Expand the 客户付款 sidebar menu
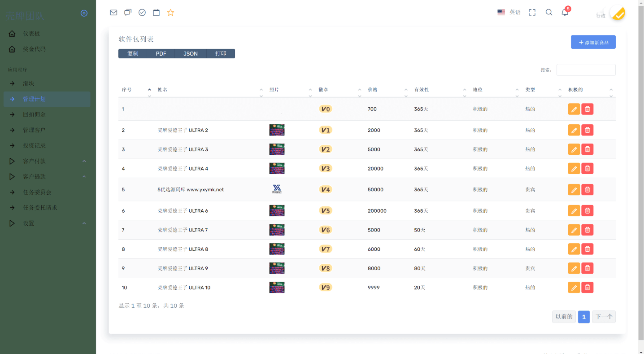Screen dimensions: 644x354 point(47,161)
